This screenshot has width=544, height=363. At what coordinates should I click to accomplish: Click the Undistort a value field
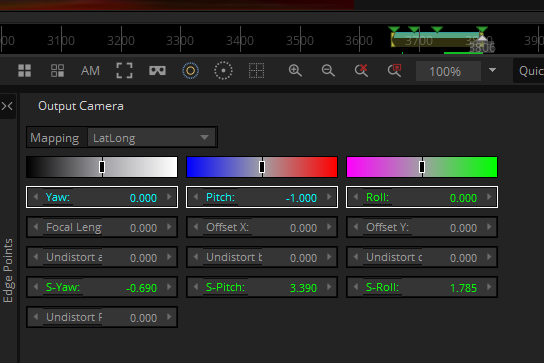click(102, 257)
